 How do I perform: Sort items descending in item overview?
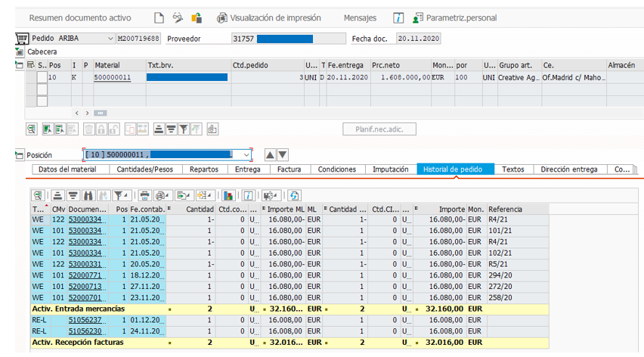[171, 129]
